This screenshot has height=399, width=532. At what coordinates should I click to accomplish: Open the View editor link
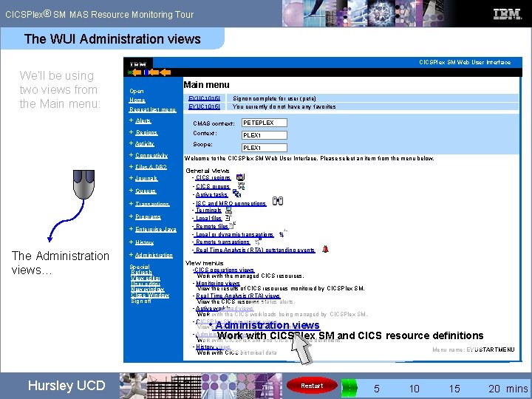(x=146, y=279)
